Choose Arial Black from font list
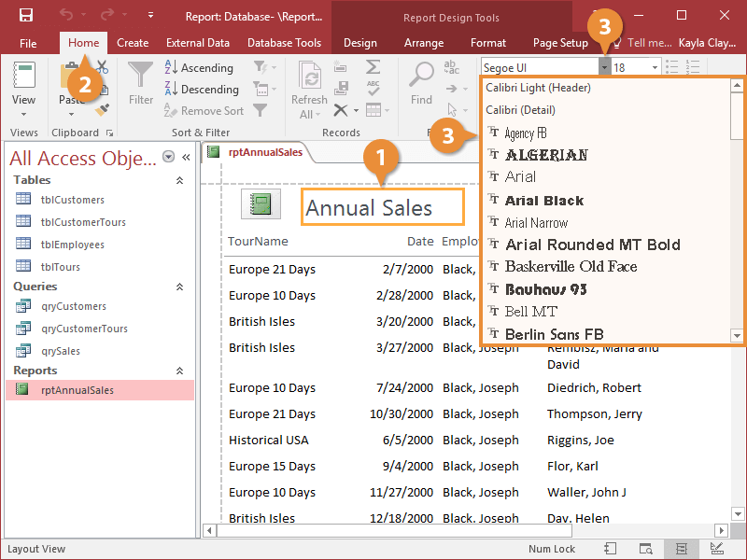 (543, 200)
